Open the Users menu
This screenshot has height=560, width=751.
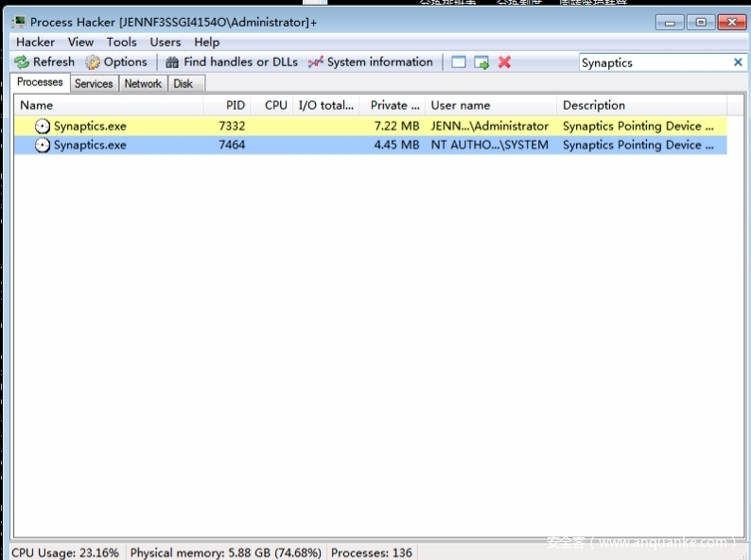click(x=166, y=42)
